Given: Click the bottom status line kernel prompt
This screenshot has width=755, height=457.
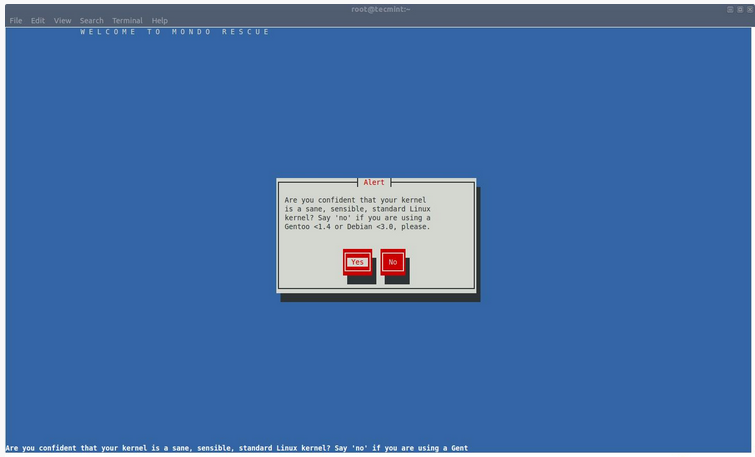Looking at the screenshot, I should pyautogui.click(x=236, y=448).
